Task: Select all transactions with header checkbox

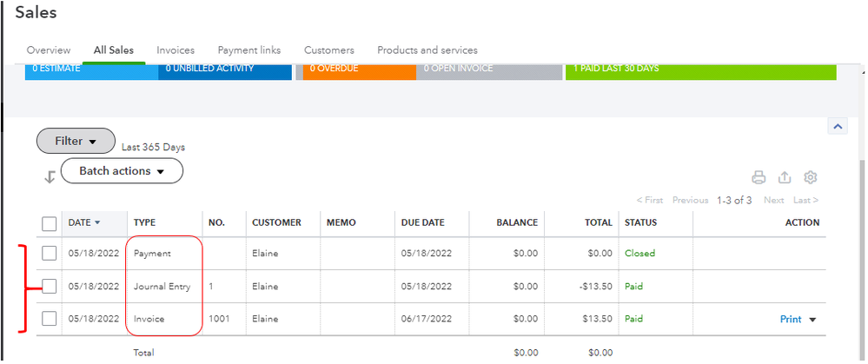Action: click(x=50, y=223)
